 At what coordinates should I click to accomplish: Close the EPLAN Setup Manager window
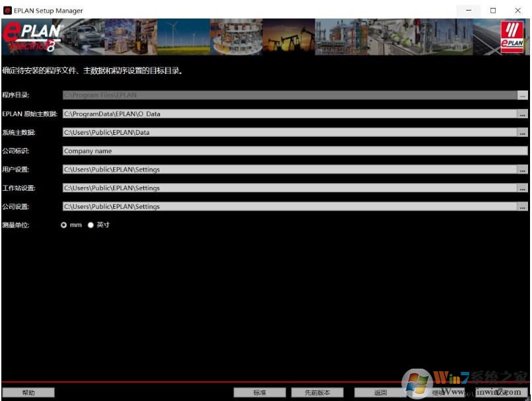pyautogui.click(x=517, y=11)
